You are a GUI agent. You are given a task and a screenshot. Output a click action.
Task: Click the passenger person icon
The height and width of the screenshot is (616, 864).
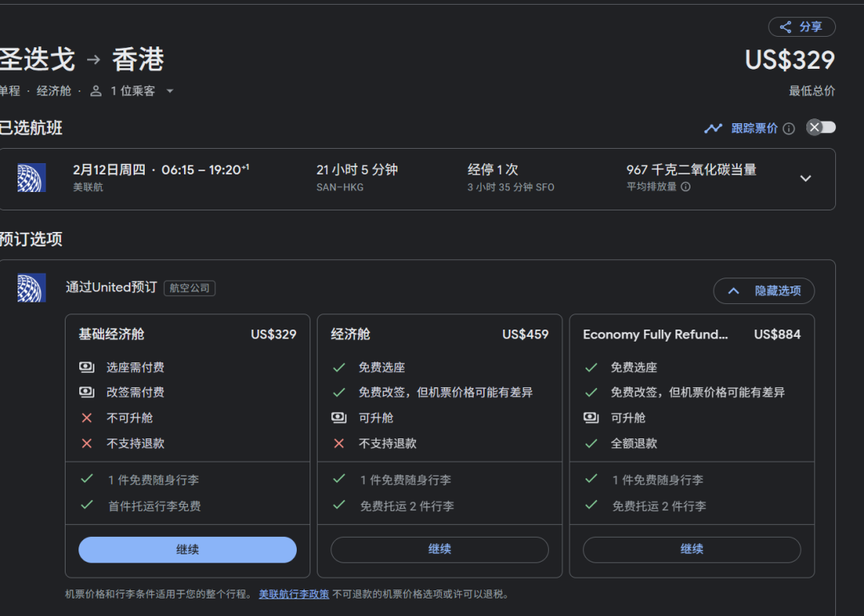(96, 91)
